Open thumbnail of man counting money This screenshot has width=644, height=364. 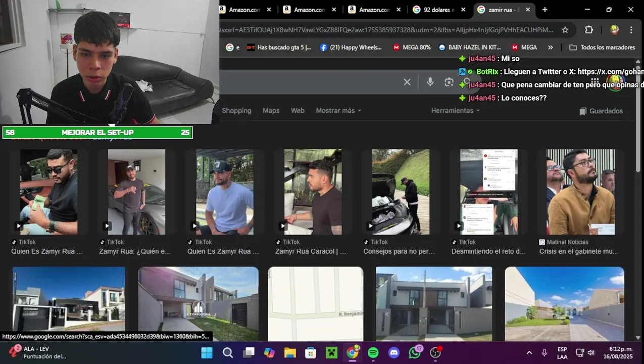(x=48, y=192)
